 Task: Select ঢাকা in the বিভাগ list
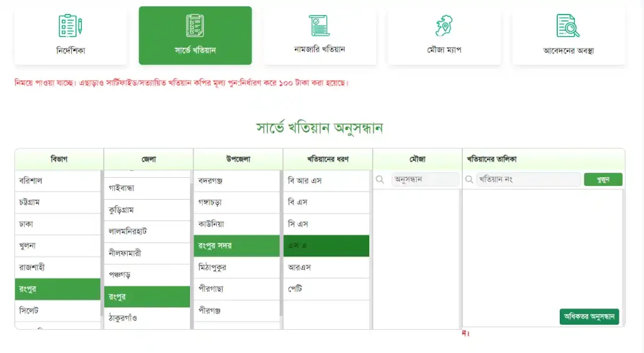(x=58, y=224)
